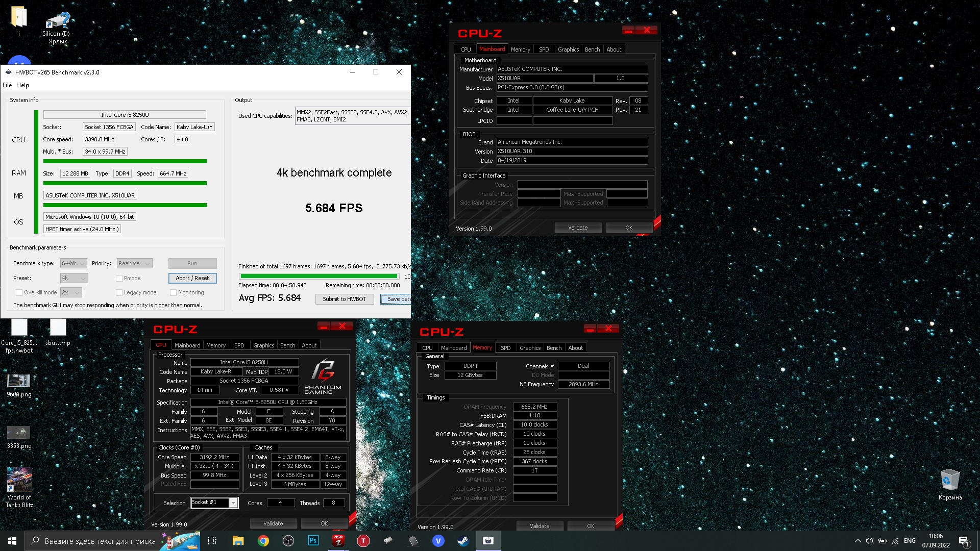Open the Overkill mode 2x dropdown

pos(71,292)
